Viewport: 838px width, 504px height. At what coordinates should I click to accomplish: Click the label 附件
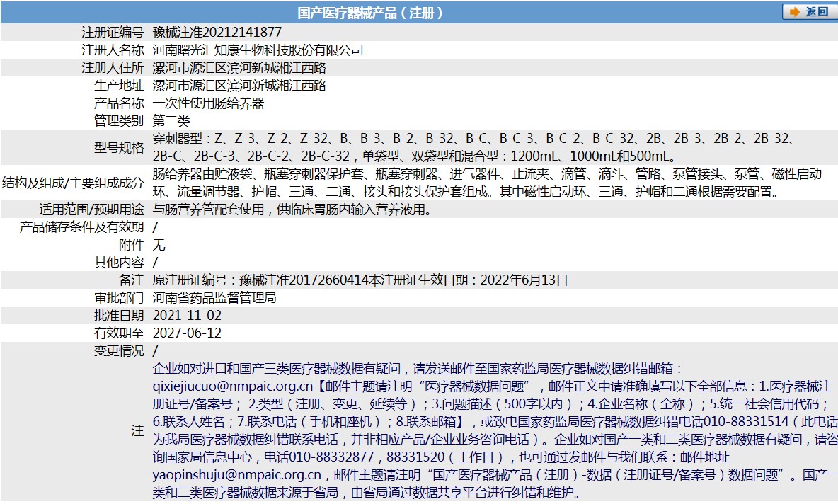click(132, 244)
